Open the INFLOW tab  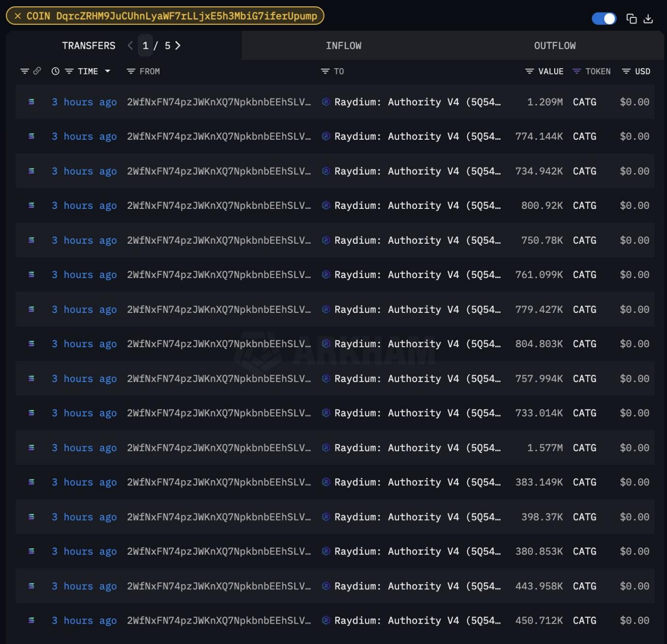click(343, 45)
